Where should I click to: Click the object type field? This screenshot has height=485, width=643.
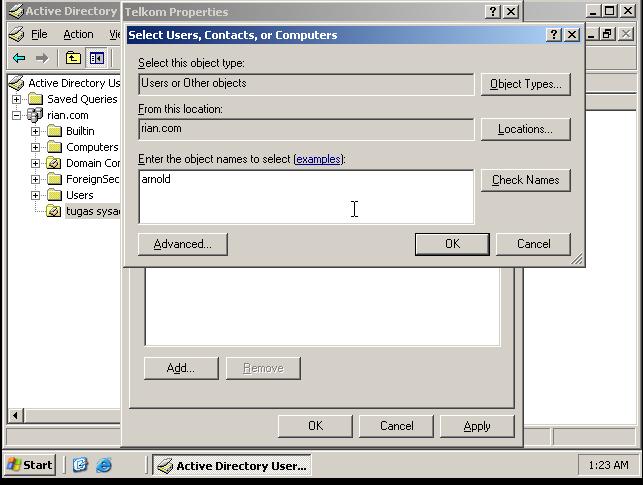[306, 84]
